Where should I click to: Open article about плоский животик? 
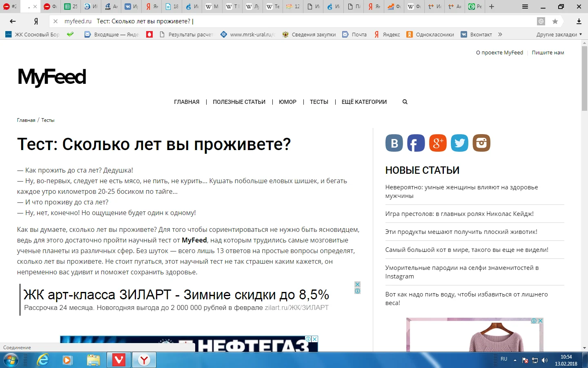pyautogui.click(x=461, y=231)
